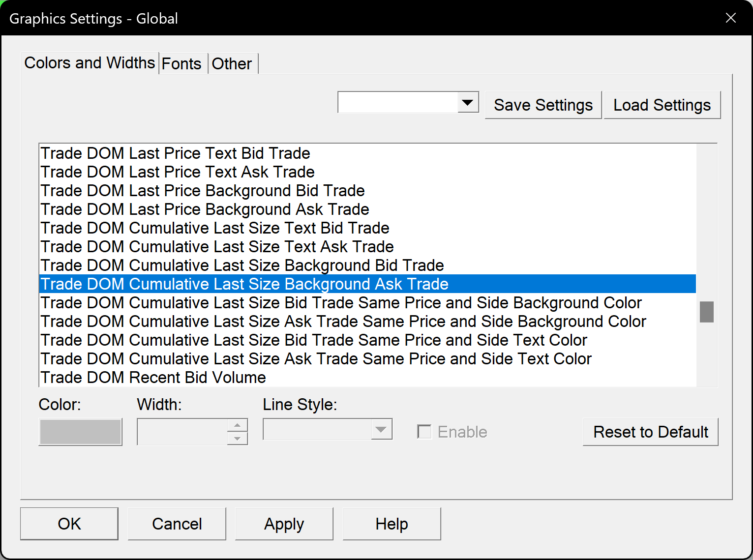Confirm with the OK button
753x560 pixels.
click(69, 524)
